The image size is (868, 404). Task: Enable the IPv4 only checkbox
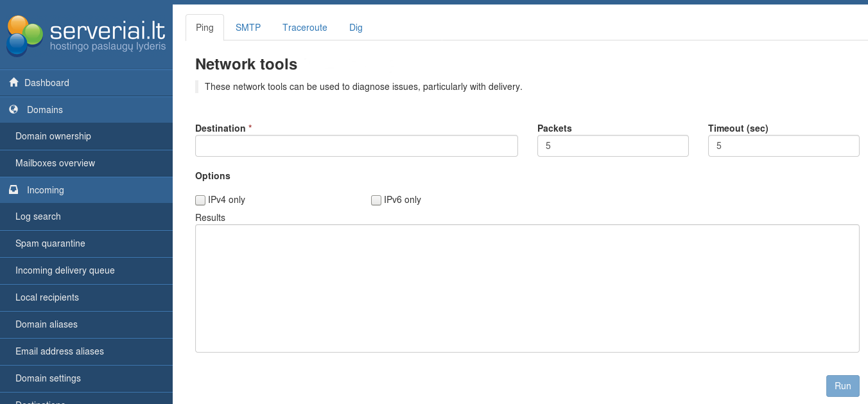[x=200, y=200]
